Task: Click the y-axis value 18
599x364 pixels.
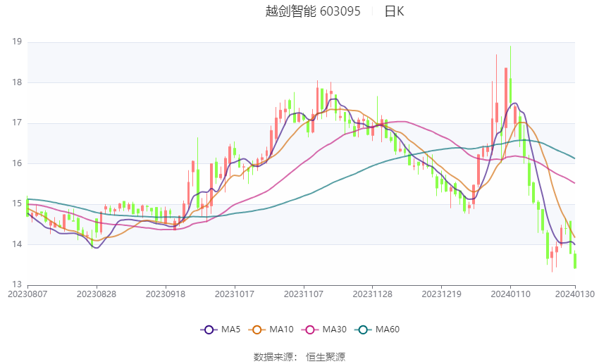Action: [17, 82]
